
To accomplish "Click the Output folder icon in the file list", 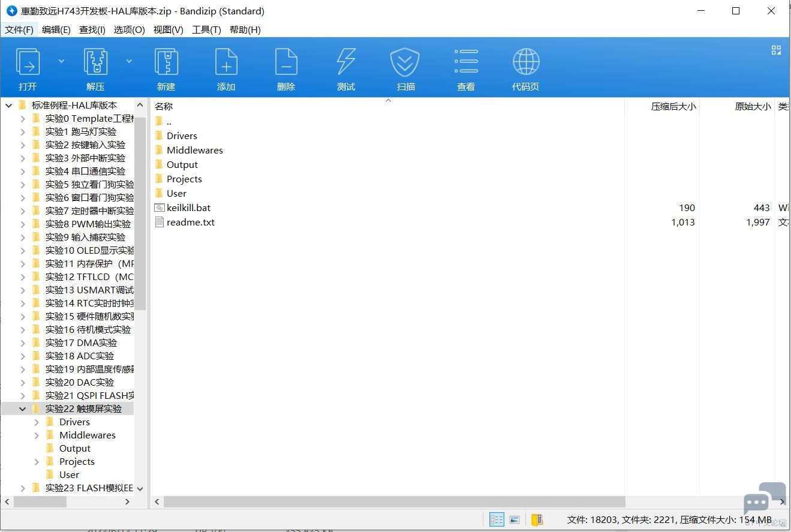I will point(159,164).
